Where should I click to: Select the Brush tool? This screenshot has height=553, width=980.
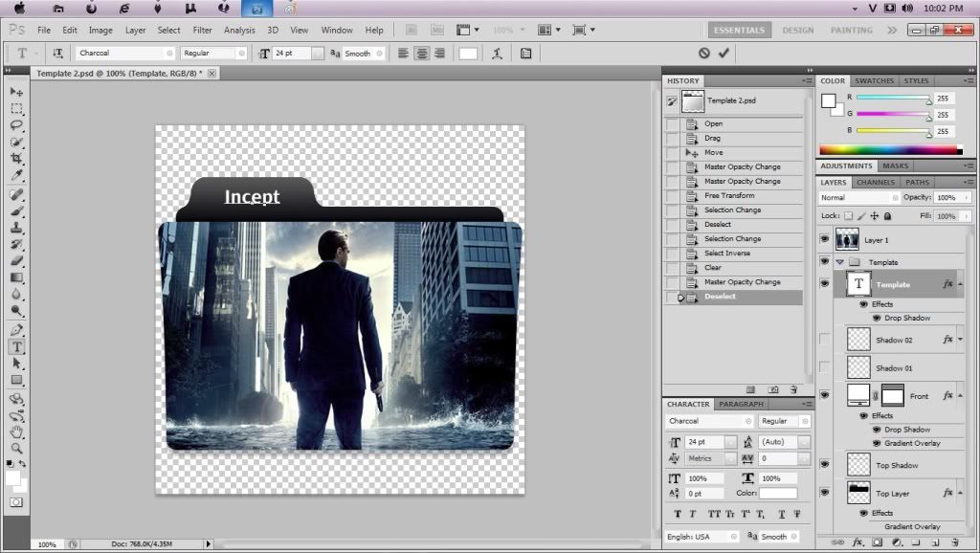[16, 211]
